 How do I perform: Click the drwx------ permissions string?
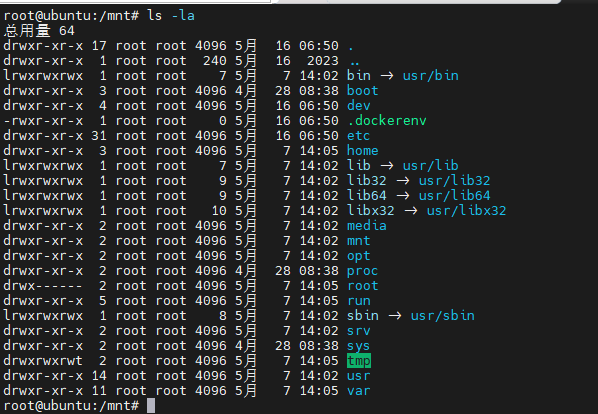(43, 286)
